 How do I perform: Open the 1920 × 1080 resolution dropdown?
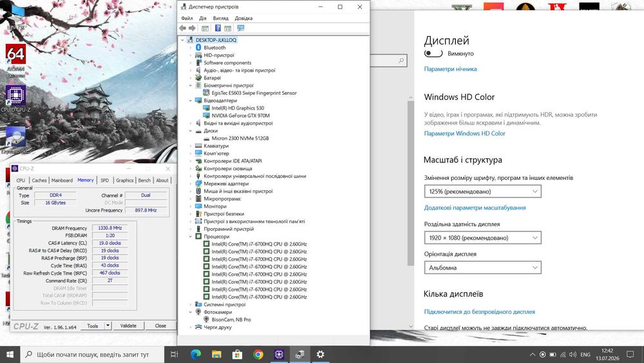(x=482, y=238)
